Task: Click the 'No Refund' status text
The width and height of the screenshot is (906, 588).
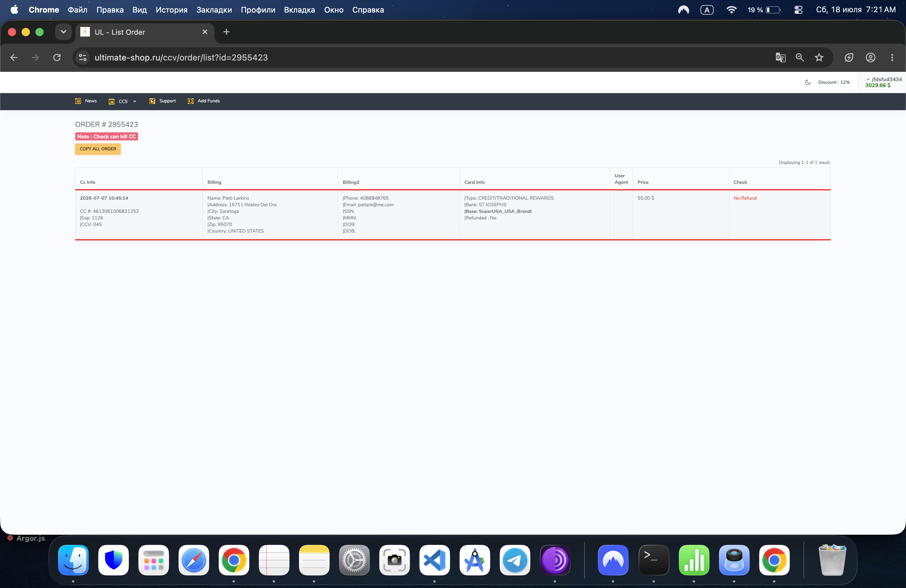Action: pos(745,198)
